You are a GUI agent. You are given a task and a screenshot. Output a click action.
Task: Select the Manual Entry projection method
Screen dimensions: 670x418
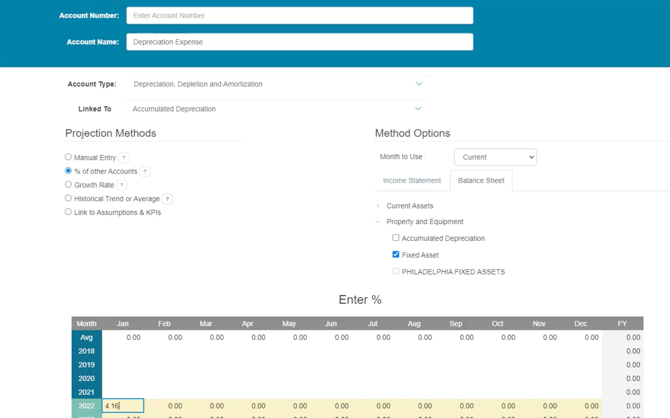(x=68, y=157)
